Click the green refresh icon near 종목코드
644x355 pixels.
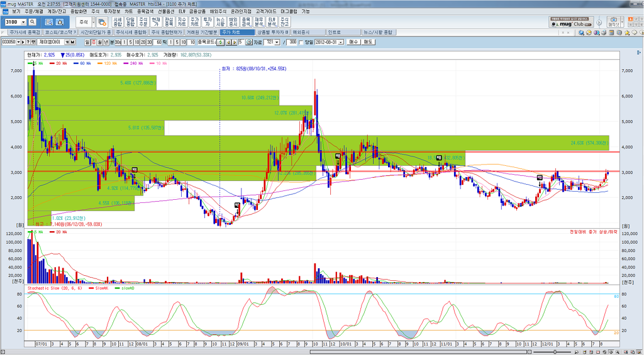point(221,42)
